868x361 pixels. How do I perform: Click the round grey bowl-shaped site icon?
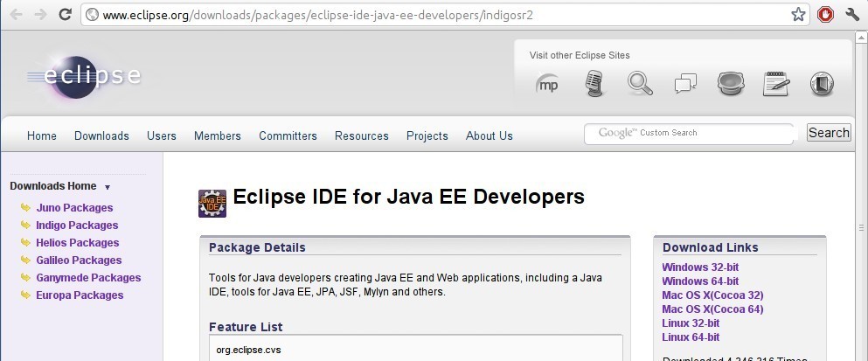pos(731,84)
